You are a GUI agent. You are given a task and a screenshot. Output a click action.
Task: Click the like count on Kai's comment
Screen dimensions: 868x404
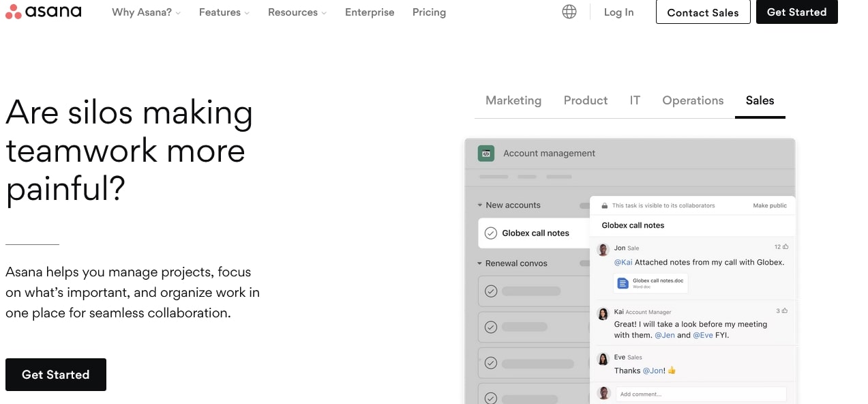click(x=778, y=311)
